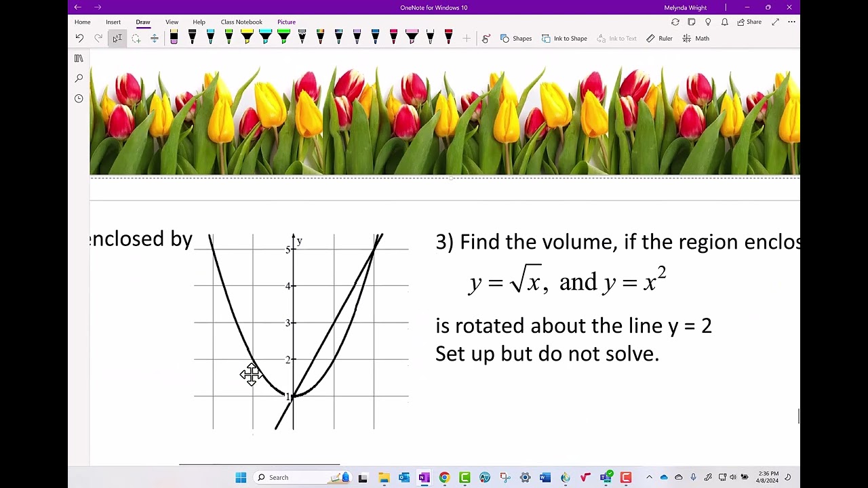Click the taskbar Search box
The width and height of the screenshot is (868, 488).
tap(302, 478)
